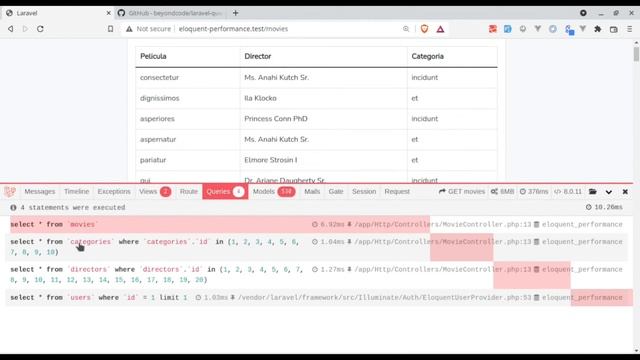Click the 4 statements were executed text
The height and width of the screenshot is (360, 640).
(73, 207)
